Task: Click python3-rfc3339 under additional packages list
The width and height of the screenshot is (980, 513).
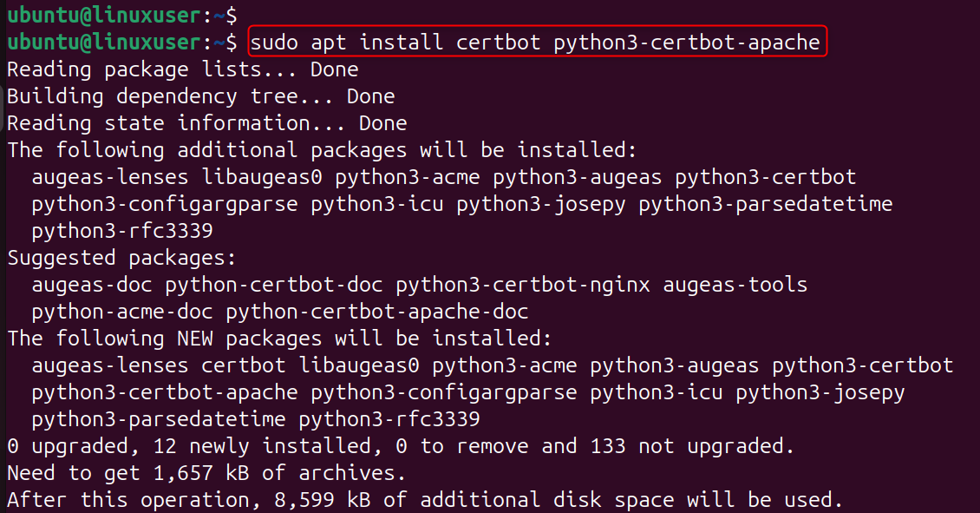Action: [122, 231]
